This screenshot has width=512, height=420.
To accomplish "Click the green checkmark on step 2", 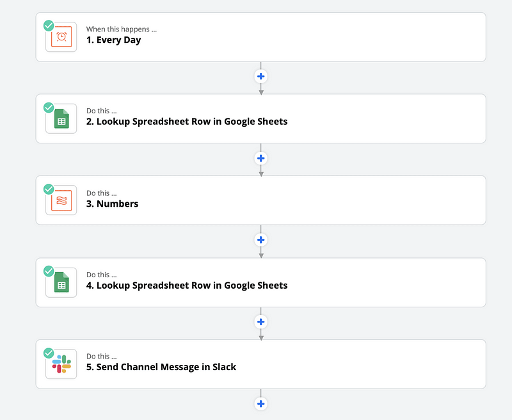I will pyautogui.click(x=49, y=107).
